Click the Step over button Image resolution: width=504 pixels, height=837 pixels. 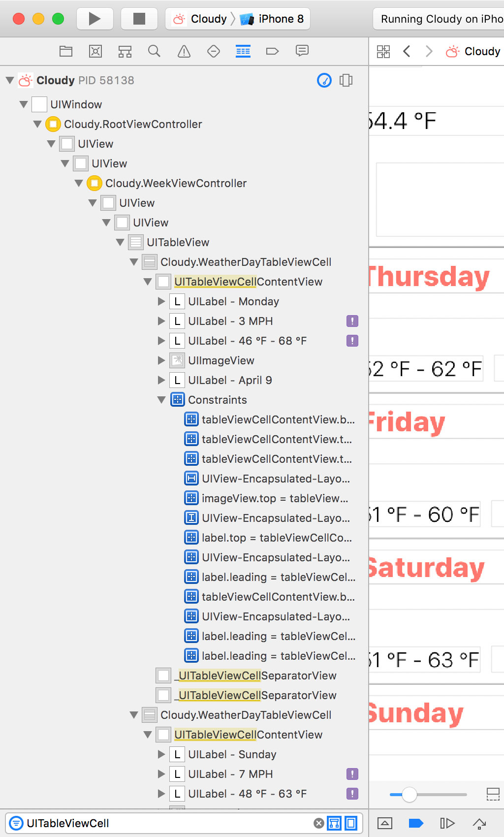480,823
